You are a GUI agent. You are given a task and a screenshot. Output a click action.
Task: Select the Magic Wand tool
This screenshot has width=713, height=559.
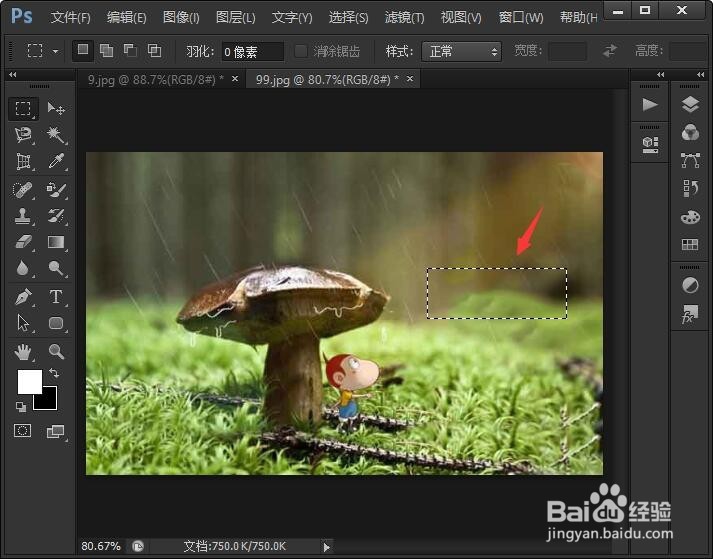pyautogui.click(x=56, y=135)
